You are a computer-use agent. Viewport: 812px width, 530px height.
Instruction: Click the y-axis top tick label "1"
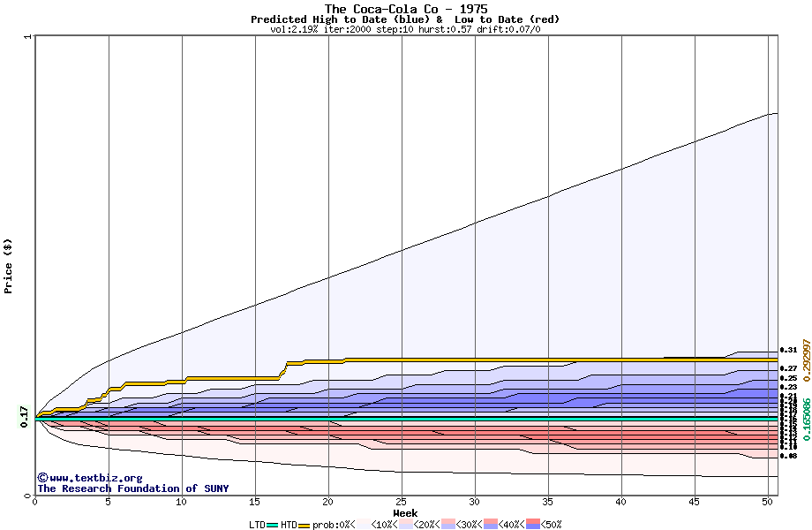tap(27, 36)
